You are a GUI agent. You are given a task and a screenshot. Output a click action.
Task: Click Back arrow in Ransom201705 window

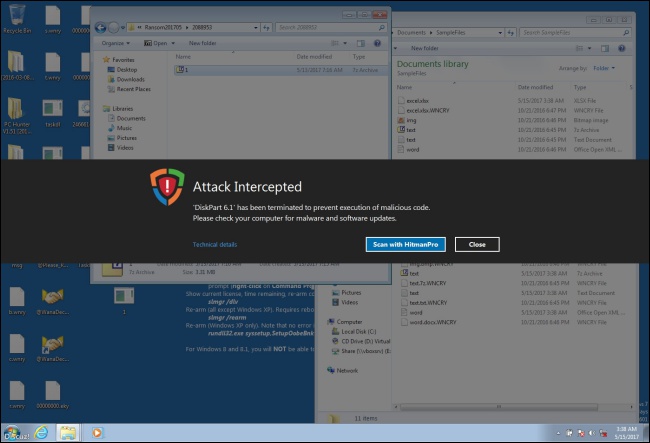[x=100, y=27]
